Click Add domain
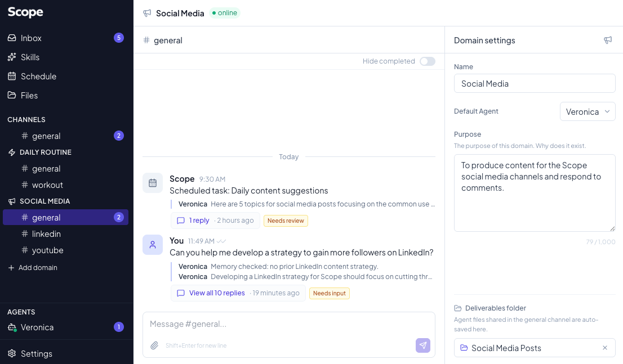The image size is (623, 364). tap(33, 267)
